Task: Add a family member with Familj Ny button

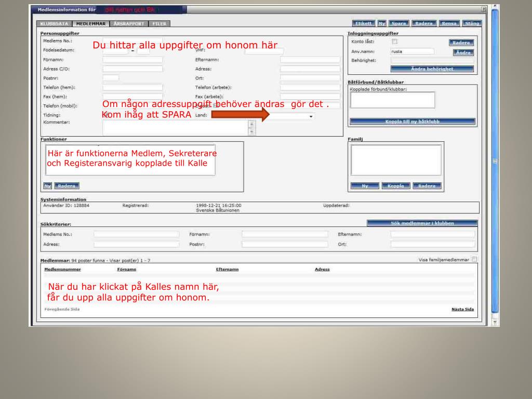Action: coord(365,186)
